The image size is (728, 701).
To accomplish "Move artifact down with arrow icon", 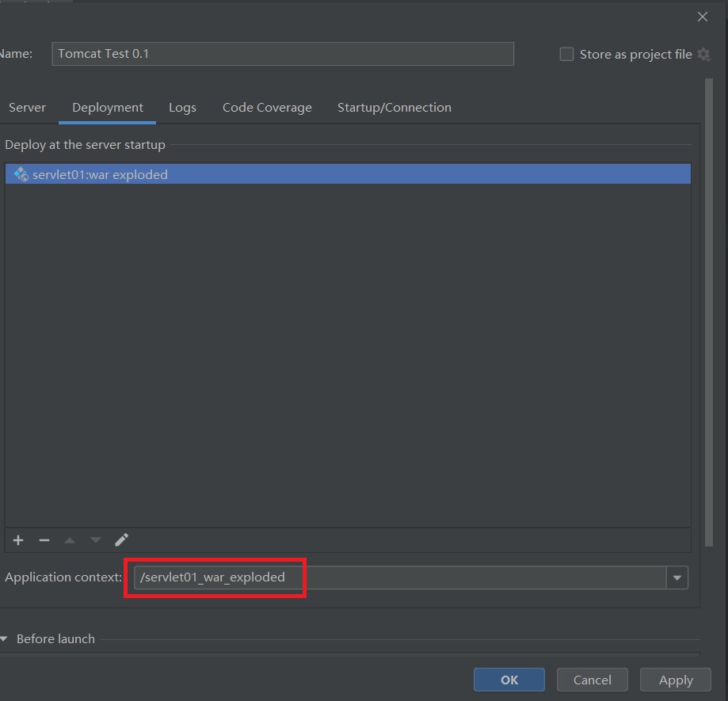I will click(x=96, y=540).
